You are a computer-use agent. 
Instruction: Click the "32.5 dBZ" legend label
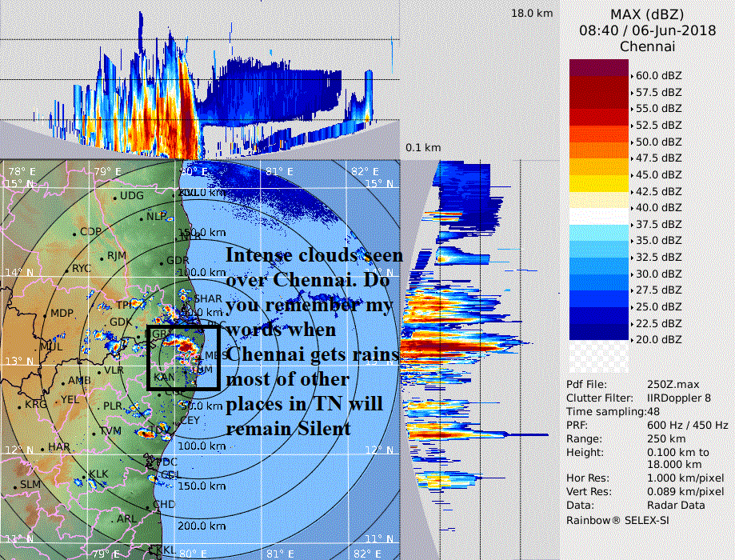coord(658,257)
